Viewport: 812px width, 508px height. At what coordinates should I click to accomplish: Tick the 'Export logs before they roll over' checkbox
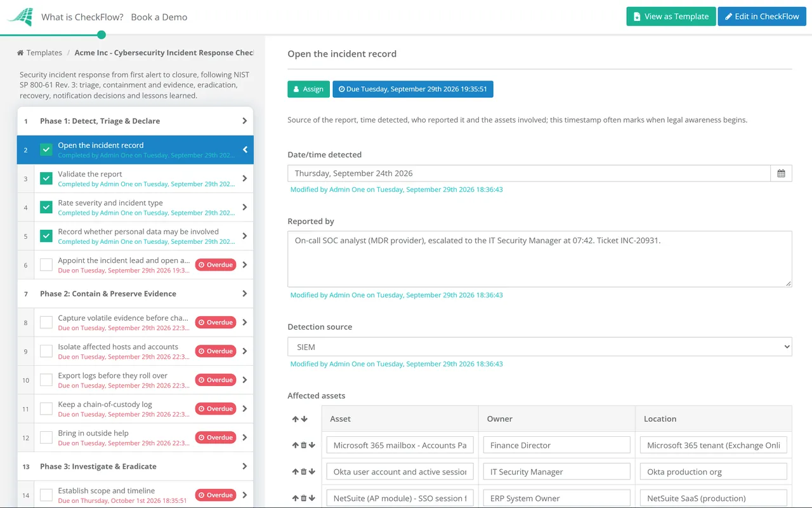(46, 380)
